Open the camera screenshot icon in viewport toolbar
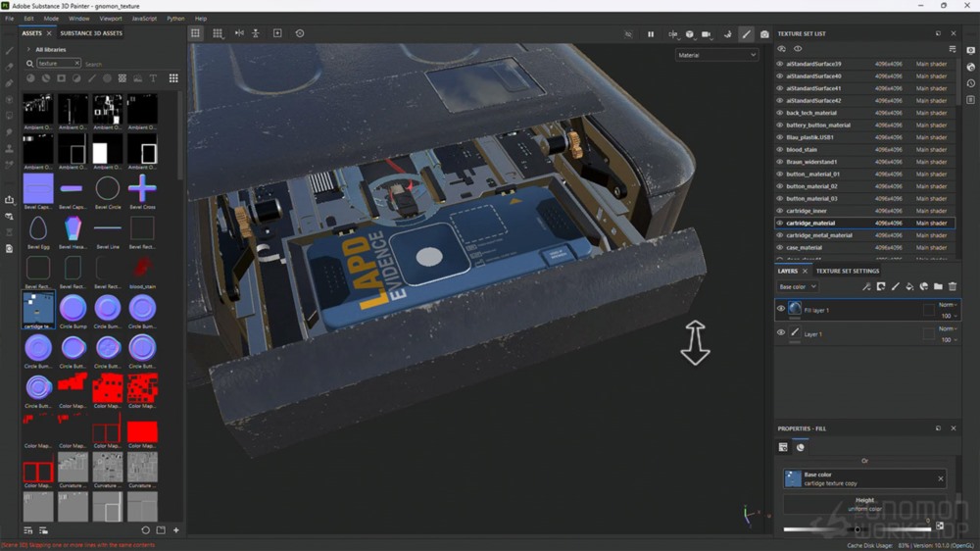 coord(764,33)
